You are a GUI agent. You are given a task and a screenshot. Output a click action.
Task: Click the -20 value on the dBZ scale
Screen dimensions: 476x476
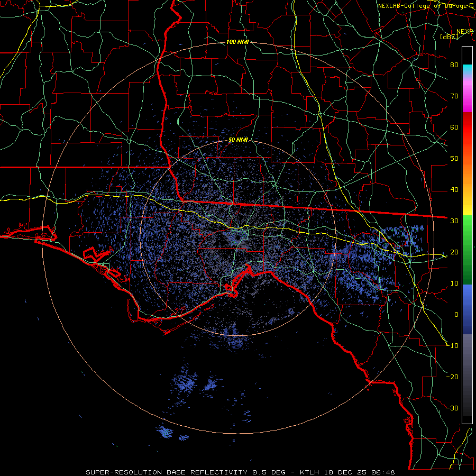coord(452,377)
